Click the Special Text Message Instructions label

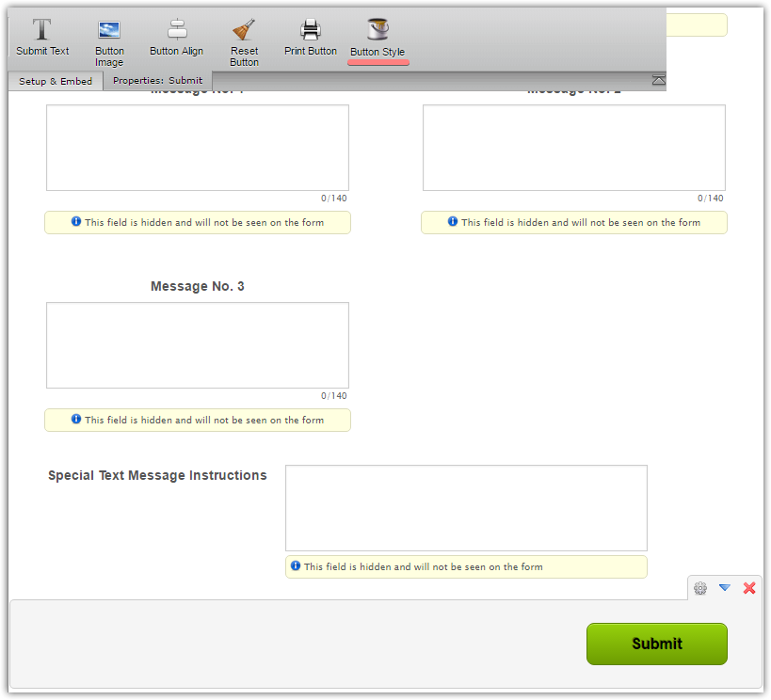(x=157, y=476)
